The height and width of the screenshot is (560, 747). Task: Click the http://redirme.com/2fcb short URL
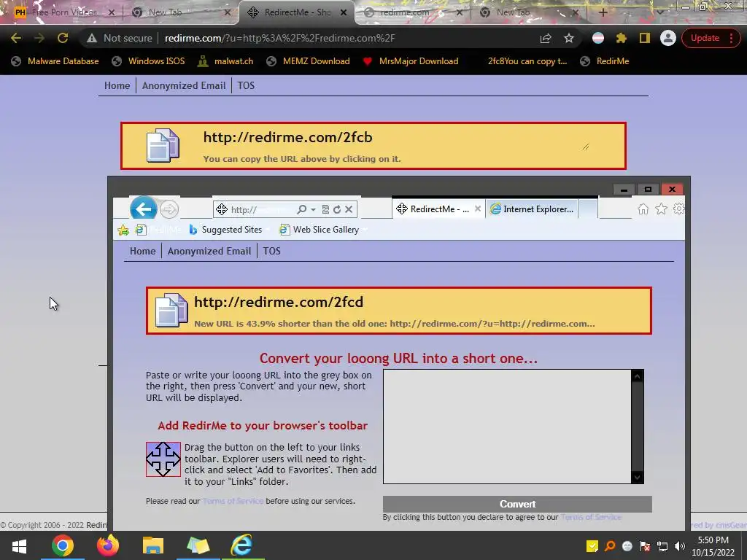point(287,137)
